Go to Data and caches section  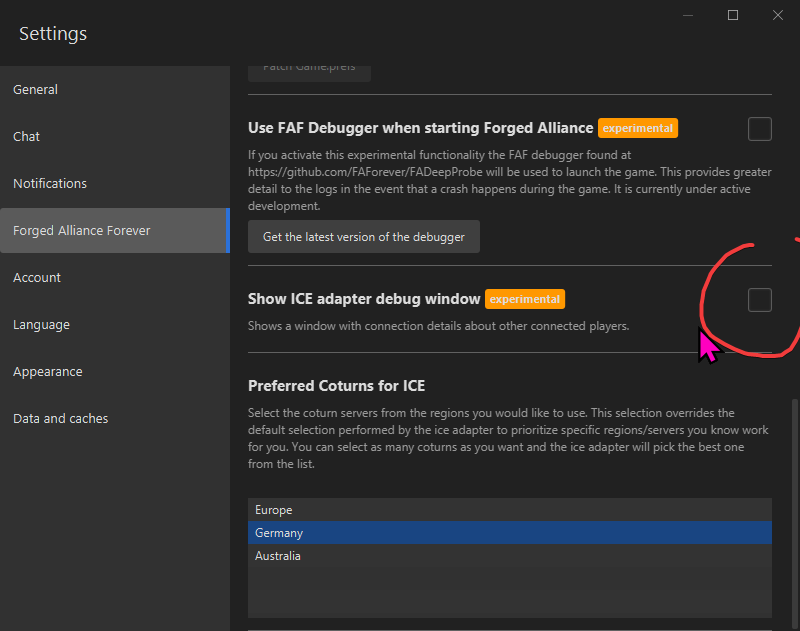click(115, 418)
